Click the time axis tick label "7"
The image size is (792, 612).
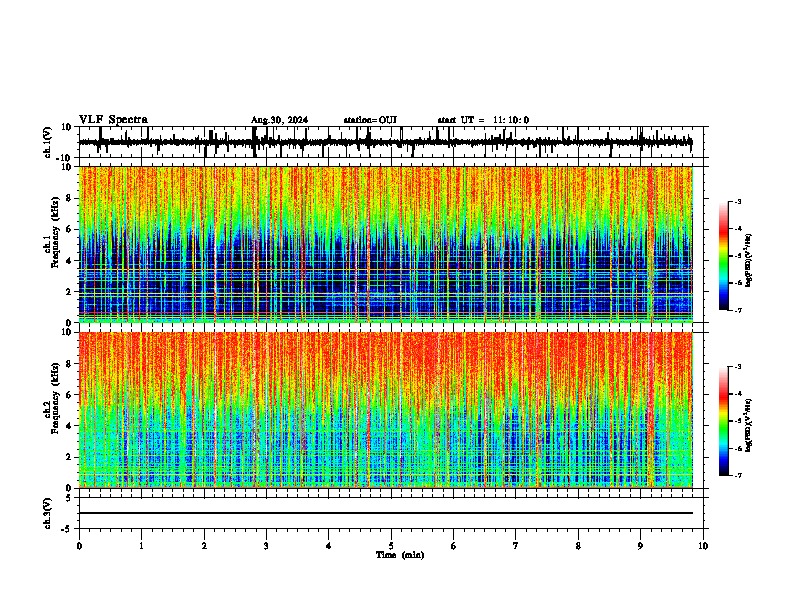[x=516, y=546]
